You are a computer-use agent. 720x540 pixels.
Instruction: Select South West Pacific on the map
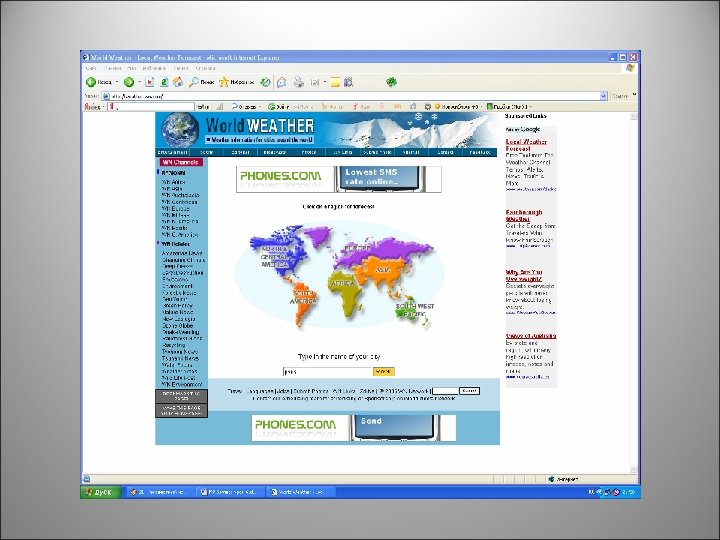[x=414, y=310]
